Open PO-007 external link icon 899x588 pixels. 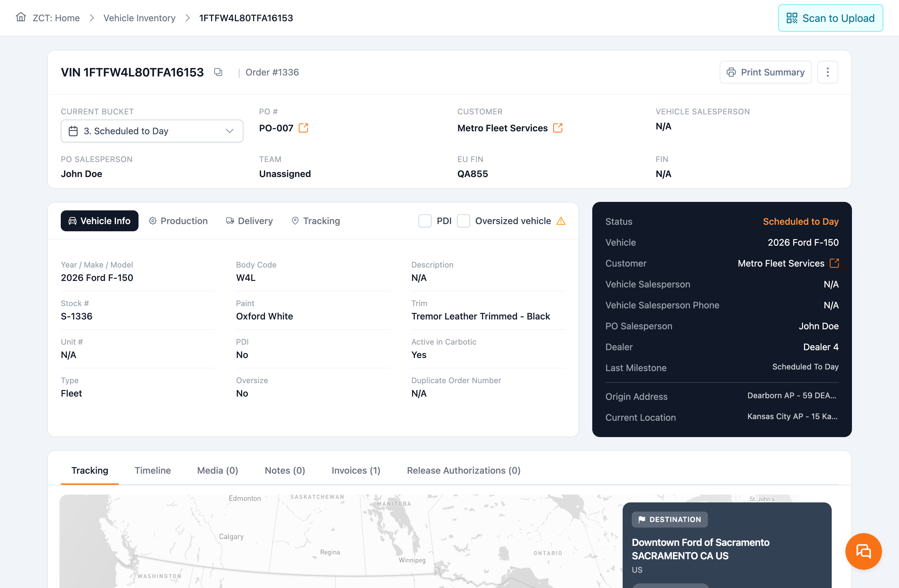pos(303,128)
